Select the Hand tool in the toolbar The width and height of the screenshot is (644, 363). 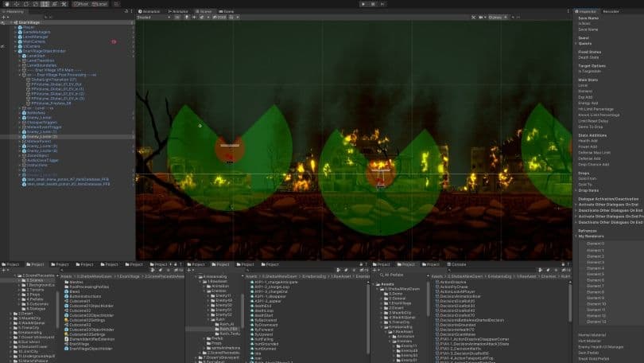pyautogui.click(x=6, y=4)
